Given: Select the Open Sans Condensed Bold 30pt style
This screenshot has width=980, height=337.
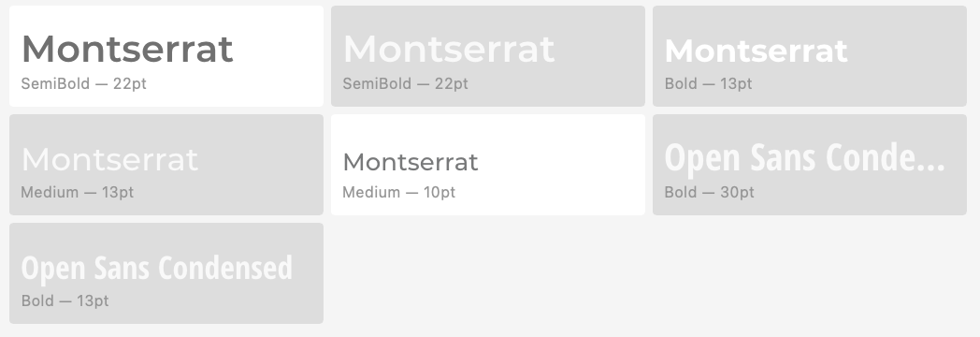Looking at the screenshot, I should 810,165.
